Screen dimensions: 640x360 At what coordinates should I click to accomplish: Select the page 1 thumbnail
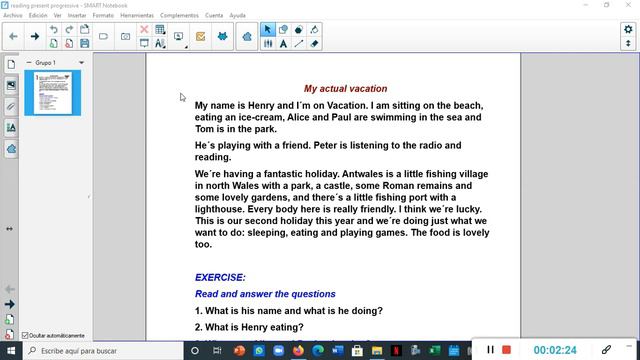tap(53, 93)
